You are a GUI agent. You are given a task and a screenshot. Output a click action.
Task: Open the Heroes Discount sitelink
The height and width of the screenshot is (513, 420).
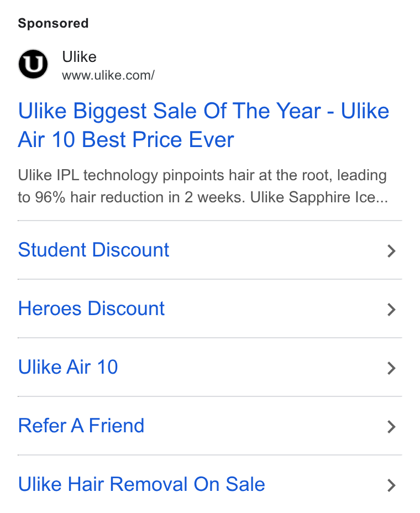click(91, 308)
